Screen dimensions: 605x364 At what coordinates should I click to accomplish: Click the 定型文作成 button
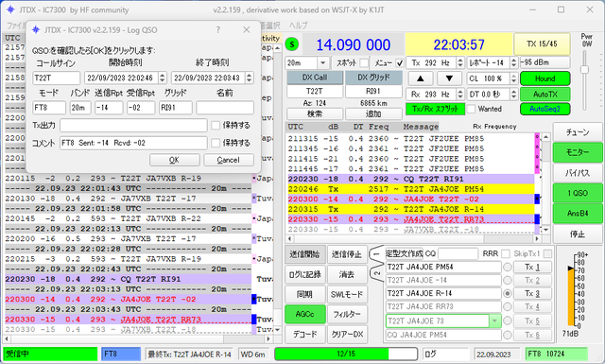point(405,253)
